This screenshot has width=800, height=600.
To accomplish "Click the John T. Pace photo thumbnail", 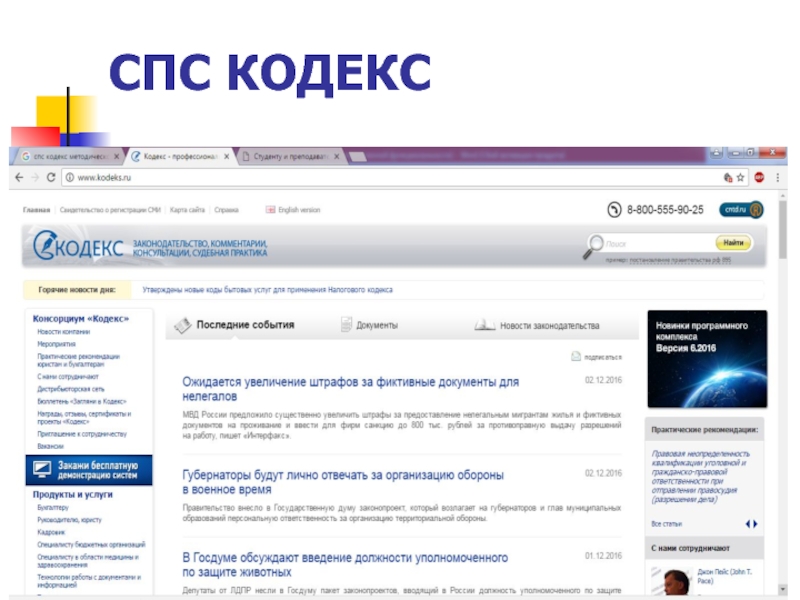I will (x=673, y=581).
